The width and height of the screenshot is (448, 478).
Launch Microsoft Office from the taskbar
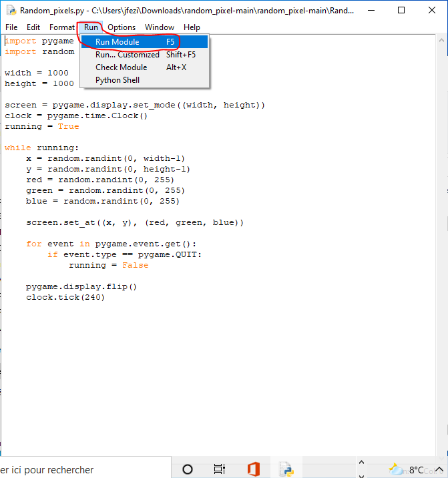[x=253, y=469]
